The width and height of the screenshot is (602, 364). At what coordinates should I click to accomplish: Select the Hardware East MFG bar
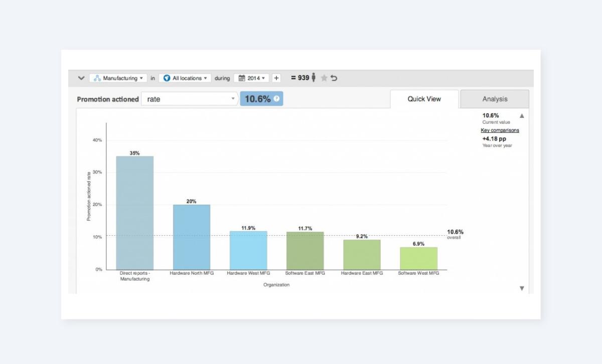[362, 255]
